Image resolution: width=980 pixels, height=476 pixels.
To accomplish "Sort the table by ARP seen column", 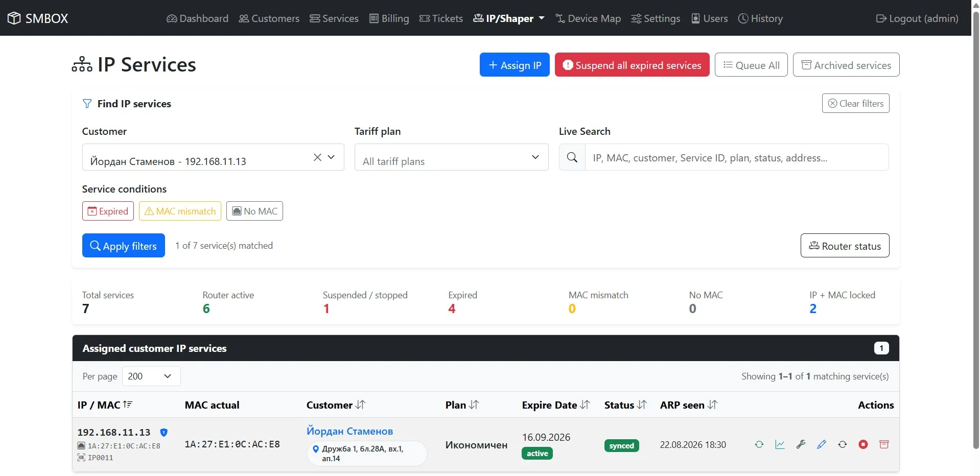I will (712, 404).
